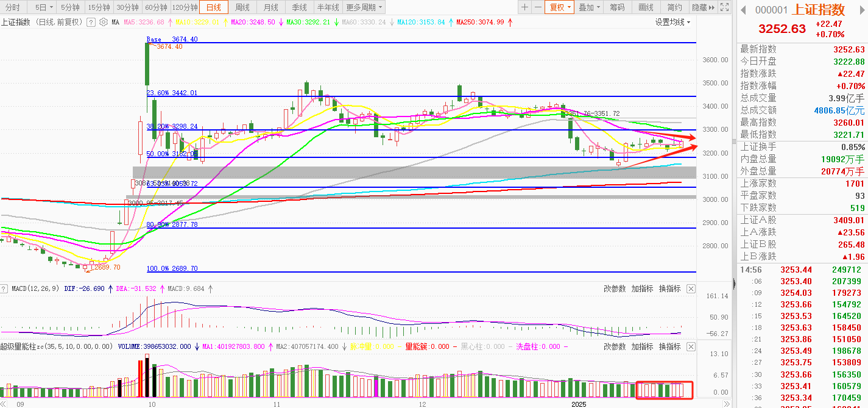Expand the 隐藏 panel toggle

pyautogui.click(x=702, y=7)
